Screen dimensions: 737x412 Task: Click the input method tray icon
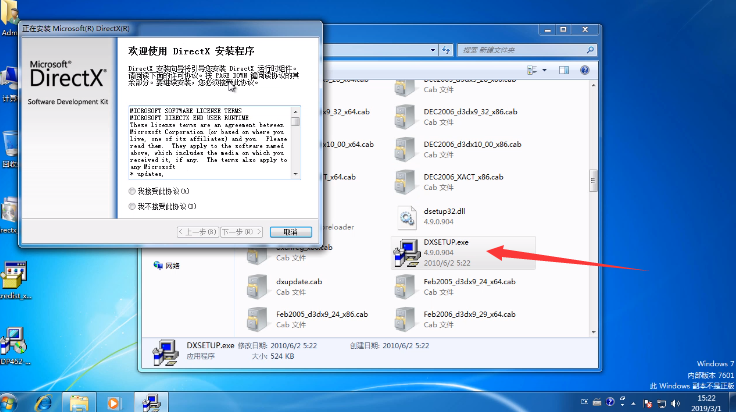[x=584, y=402]
